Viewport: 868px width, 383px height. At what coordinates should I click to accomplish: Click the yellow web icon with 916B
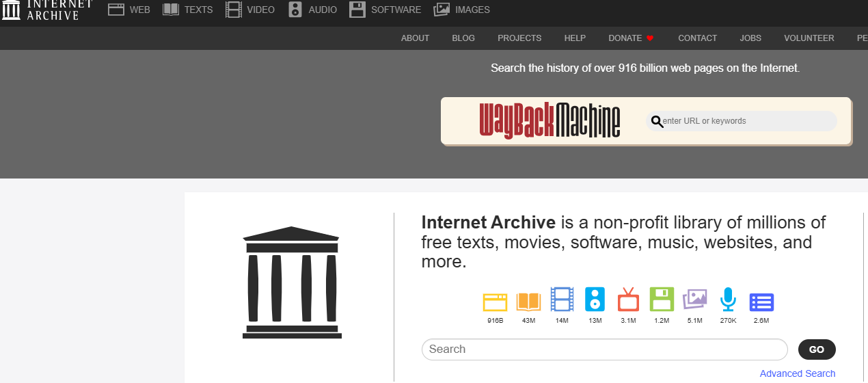(x=495, y=302)
